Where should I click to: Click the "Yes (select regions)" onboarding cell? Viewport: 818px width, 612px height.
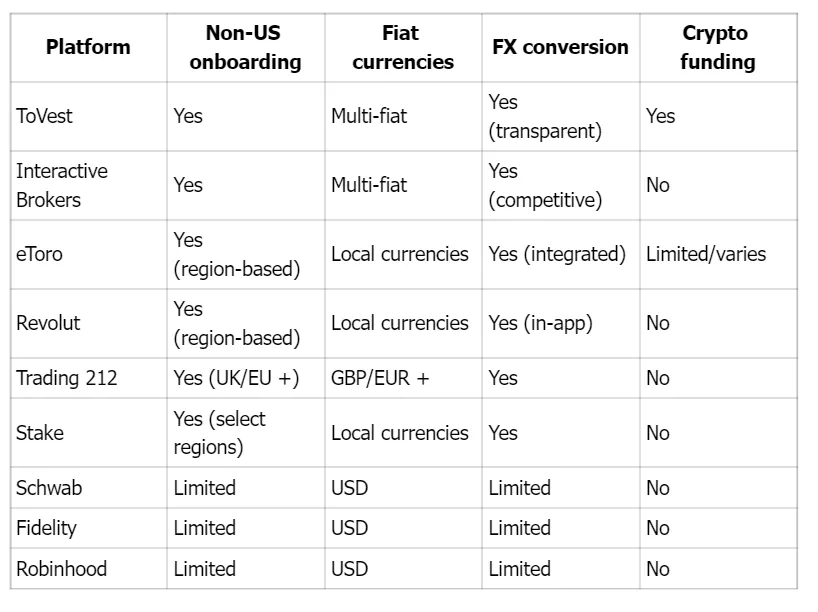pos(220,433)
